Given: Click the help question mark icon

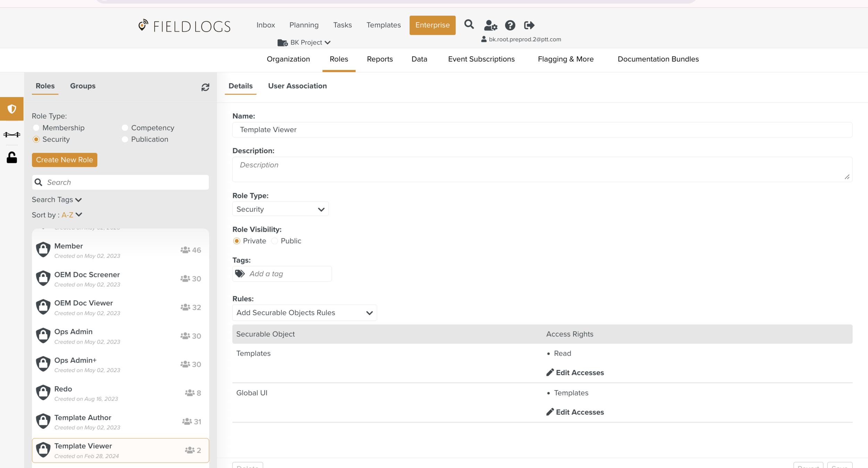Looking at the screenshot, I should click(x=510, y=25).
